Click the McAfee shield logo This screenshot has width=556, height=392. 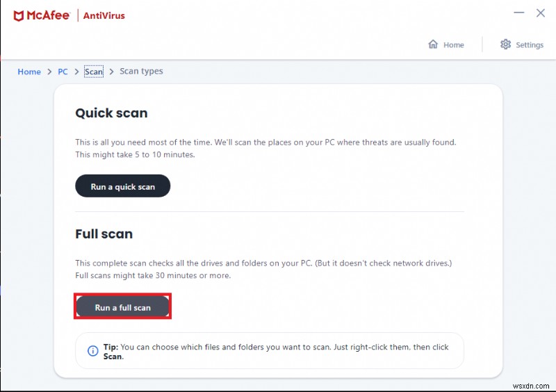pyautogui.click(x=18, y=15)
